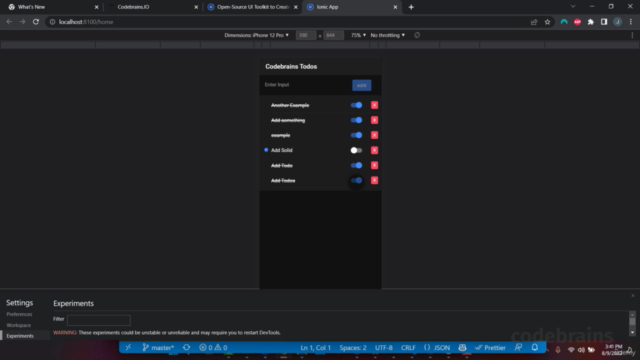Close the Codebrains.IO tab
Viewport: 640px width, 360px height.
point(196,7)
